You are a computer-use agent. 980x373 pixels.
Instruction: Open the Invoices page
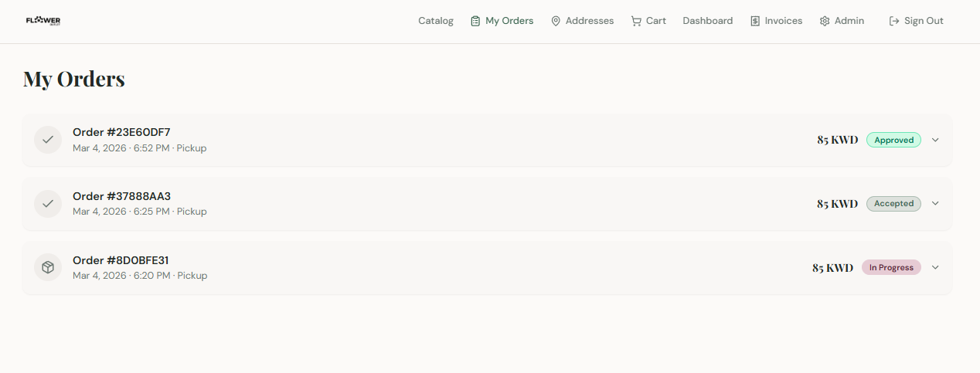click(x=776, y=21)
